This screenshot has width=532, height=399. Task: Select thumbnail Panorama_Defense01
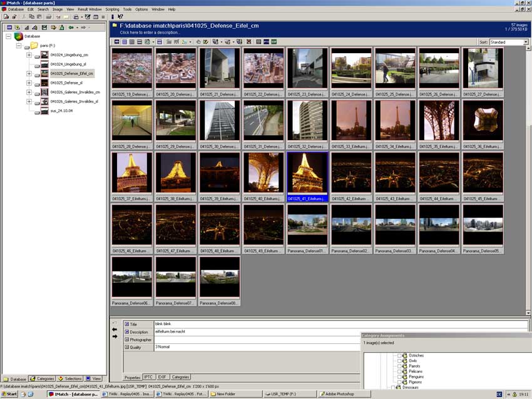(x=307, y=229)
